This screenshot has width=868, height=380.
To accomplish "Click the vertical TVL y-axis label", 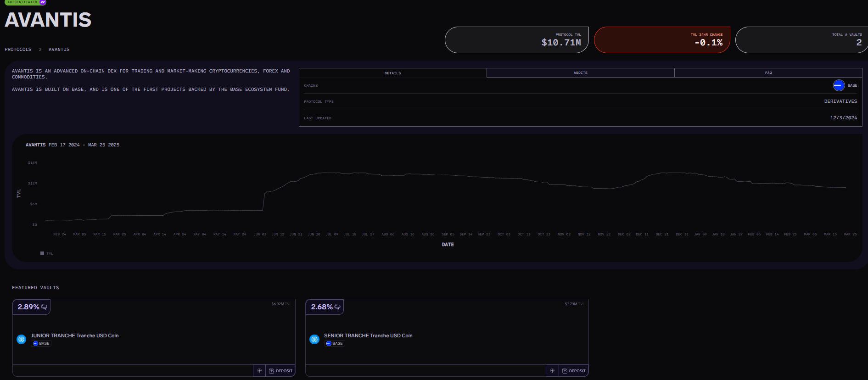I will pyautogui.click(x=19, y=194).
